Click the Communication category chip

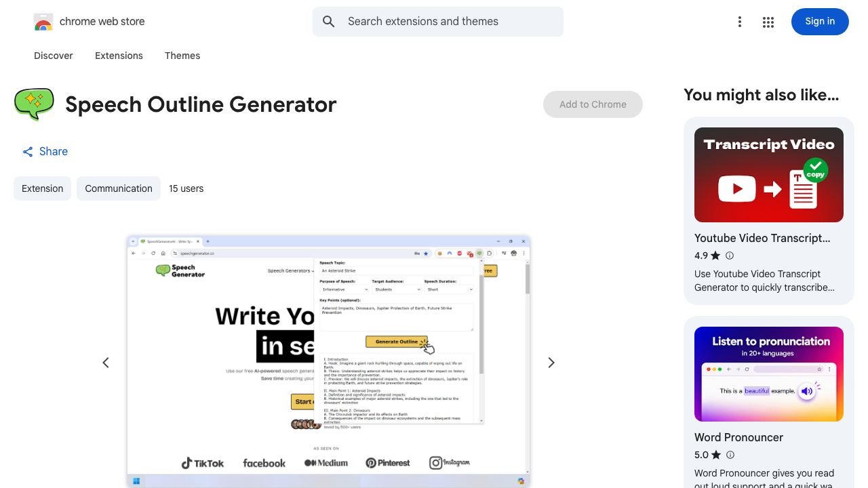click(119, 188)
